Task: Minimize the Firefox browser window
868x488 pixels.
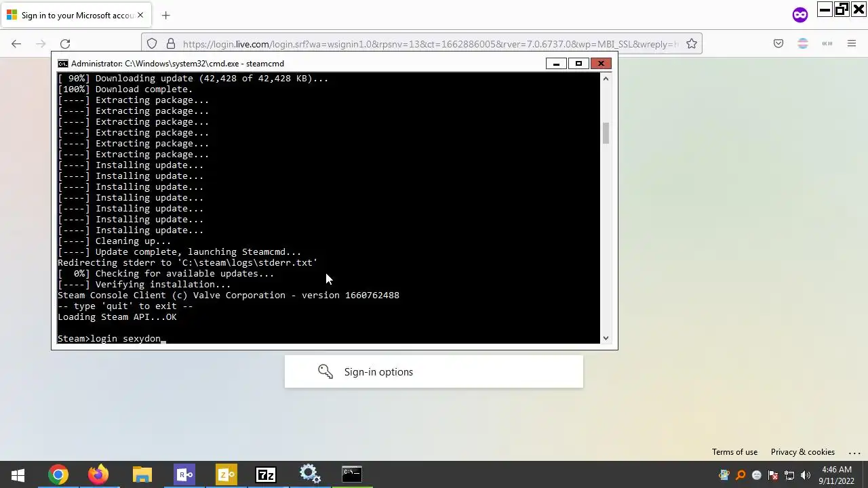Action: coord(825,9)
